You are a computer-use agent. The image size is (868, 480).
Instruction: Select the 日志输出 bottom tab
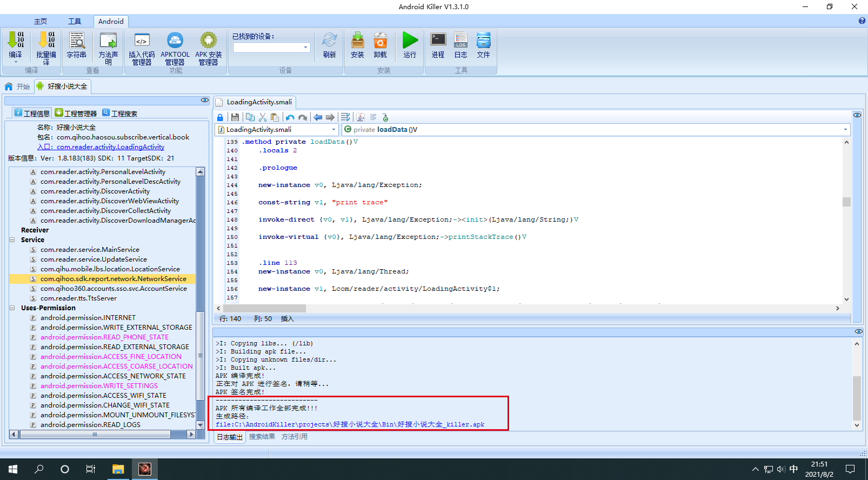click(230, 437)
